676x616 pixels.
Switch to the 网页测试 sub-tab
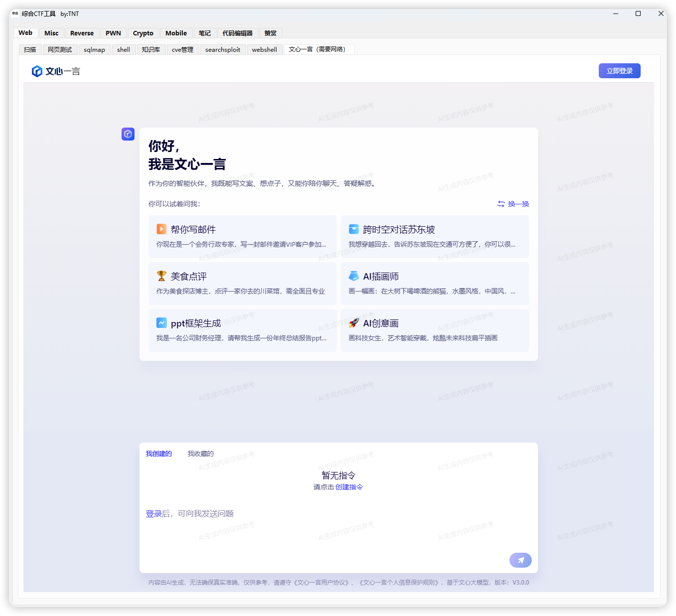60,49
